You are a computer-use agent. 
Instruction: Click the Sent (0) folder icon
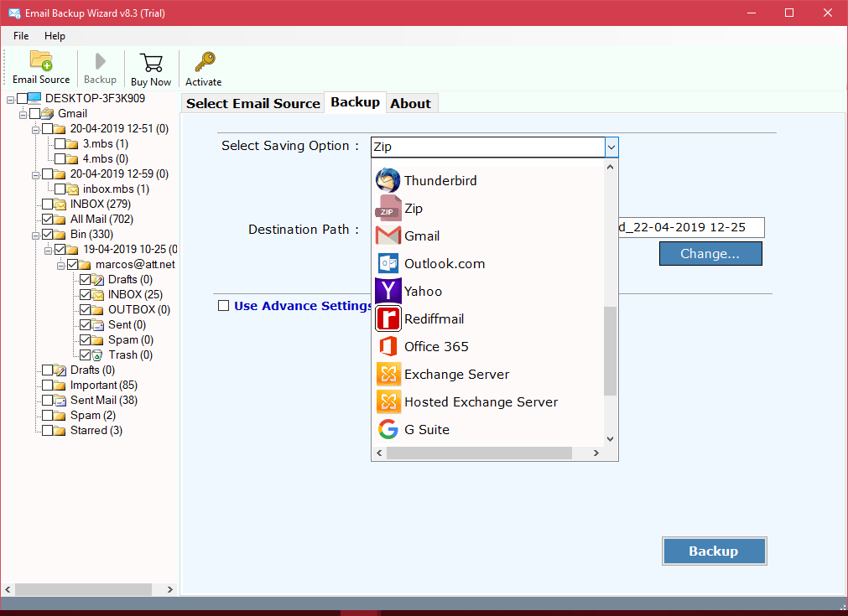coord(97,324)
